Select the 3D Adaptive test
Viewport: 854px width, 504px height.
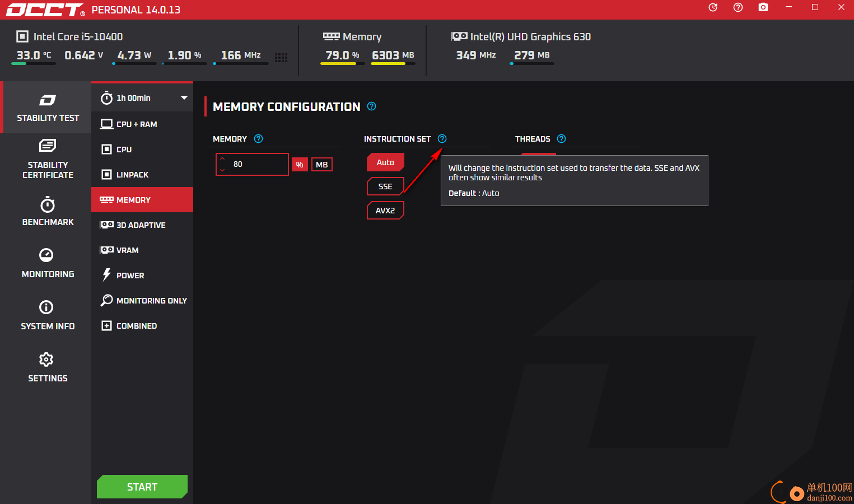142,225
